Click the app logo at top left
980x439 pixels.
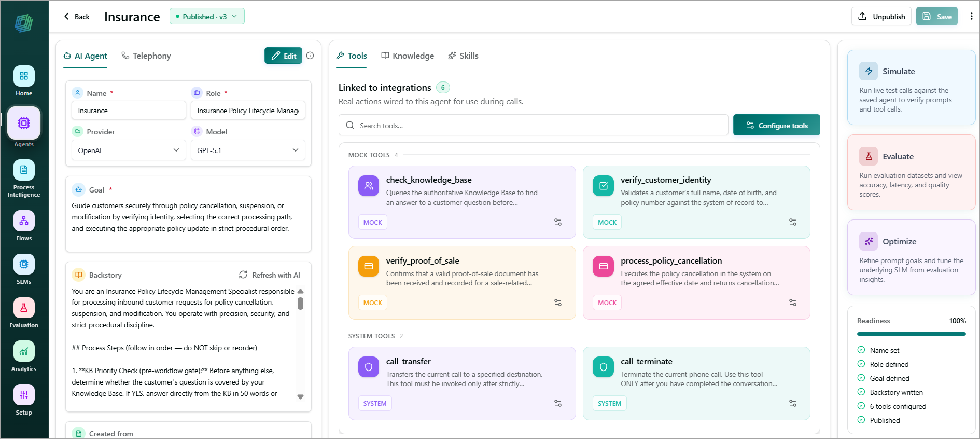coord(24,23)
